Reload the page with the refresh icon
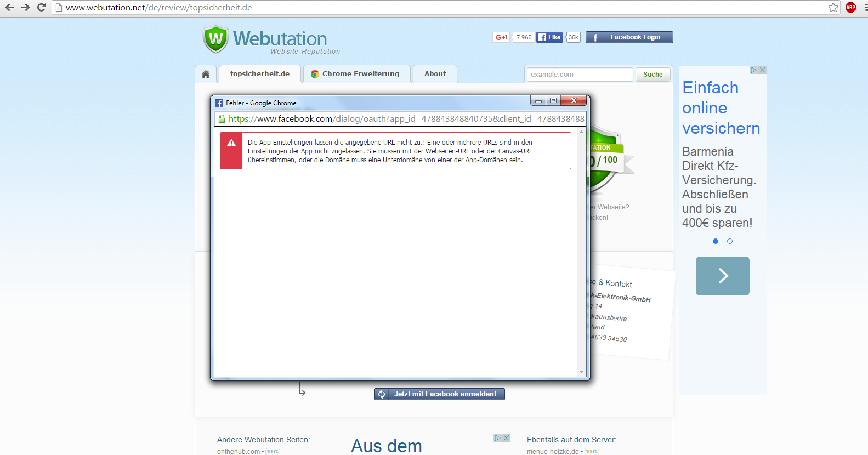The height and width of the screenshot is (455, 868). click(41, 7)
